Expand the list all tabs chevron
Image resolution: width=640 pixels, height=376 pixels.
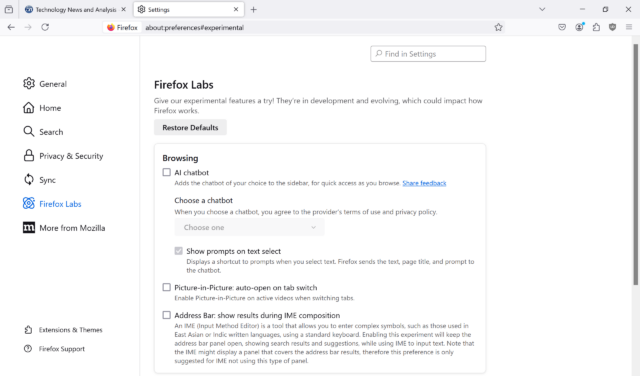click(x=542, y=9)
